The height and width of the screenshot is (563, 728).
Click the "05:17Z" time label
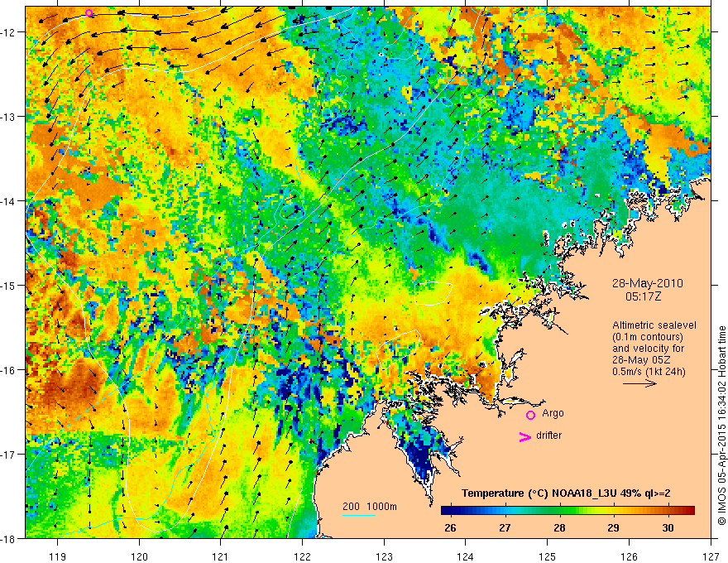tap(643, 296)
